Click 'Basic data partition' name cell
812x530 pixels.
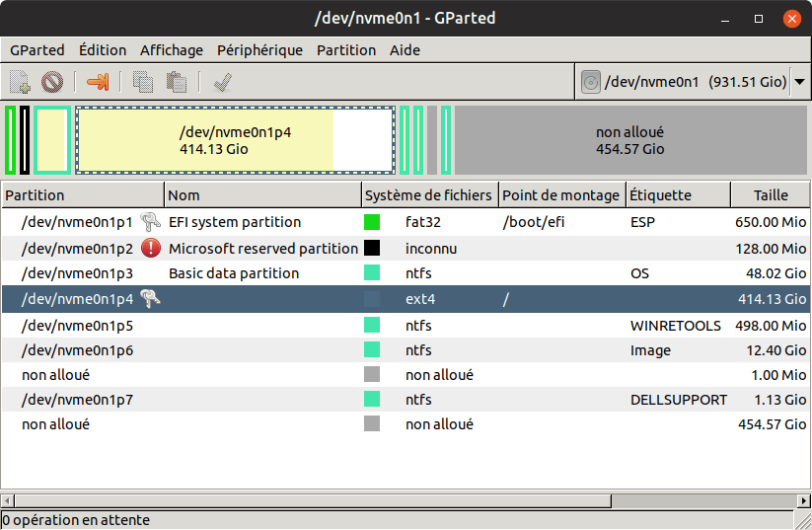[x=234, y=273]
